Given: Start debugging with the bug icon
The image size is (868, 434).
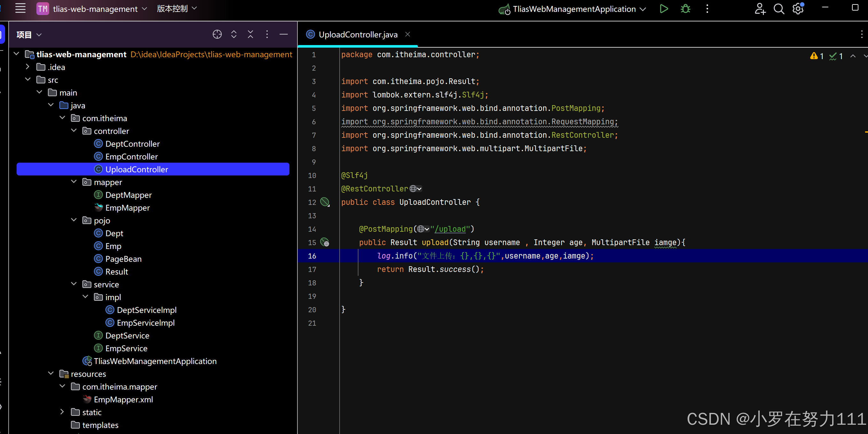Looking at the screenshot, I should [x=685, y=9].
